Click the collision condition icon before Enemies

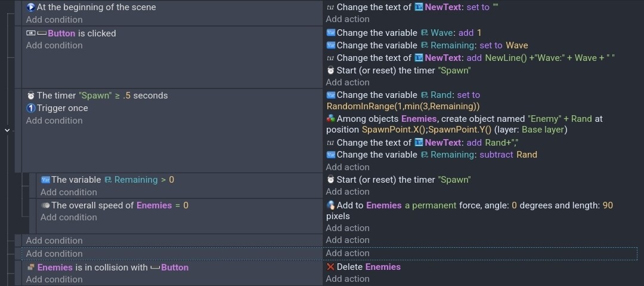pyautogui.click(x=31, y=267)
